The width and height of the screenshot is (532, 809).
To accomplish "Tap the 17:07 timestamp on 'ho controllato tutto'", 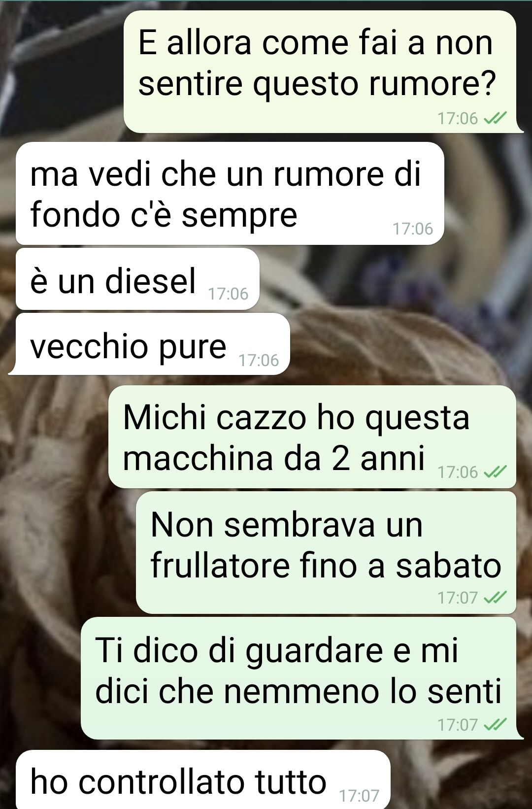I will (360, 795).
